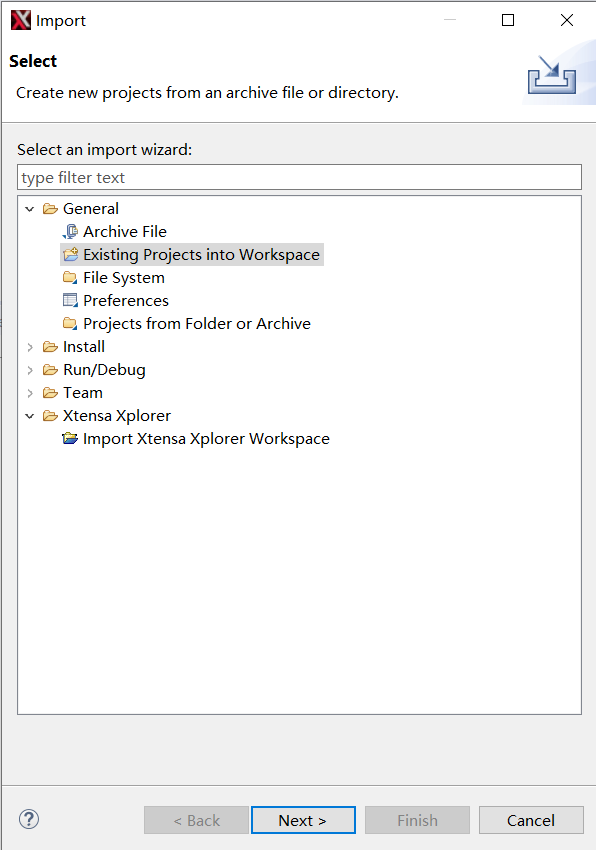Focus the type filter text field

pos(299,177)
